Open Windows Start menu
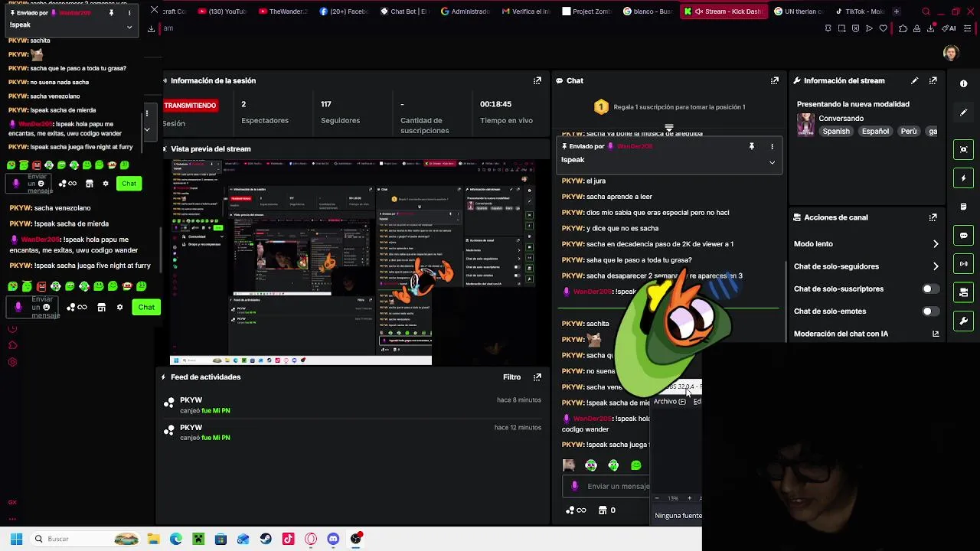The width and height of the screenshot is (980, 551). coord(16,539)
